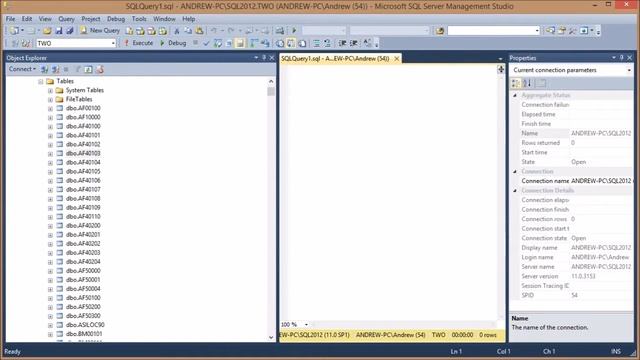Toggle auto-hide pin on Object Explorer

pos(264,58)
